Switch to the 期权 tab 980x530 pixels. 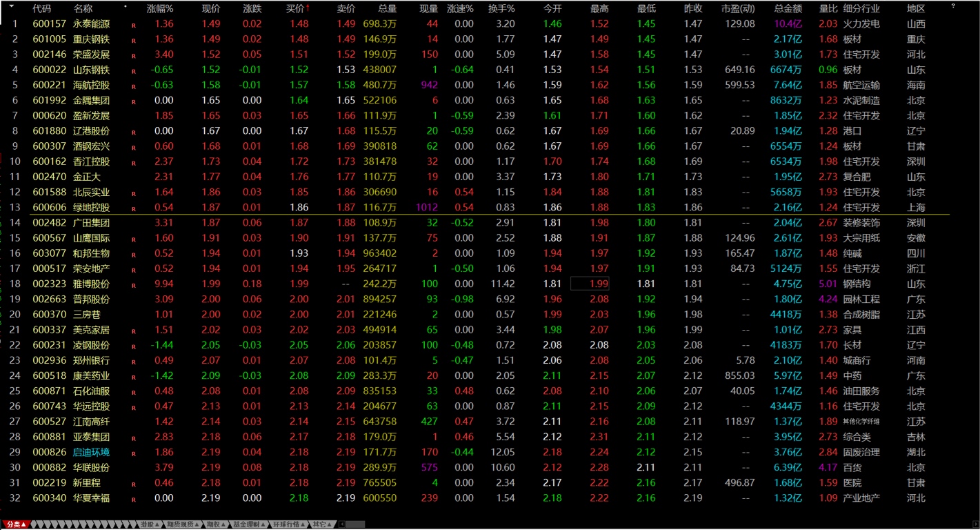pyautogui.click(x=215, y=524)
